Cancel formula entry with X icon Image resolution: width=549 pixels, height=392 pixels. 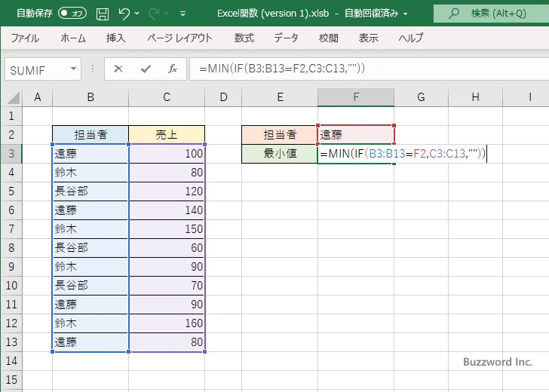[118, 69]
